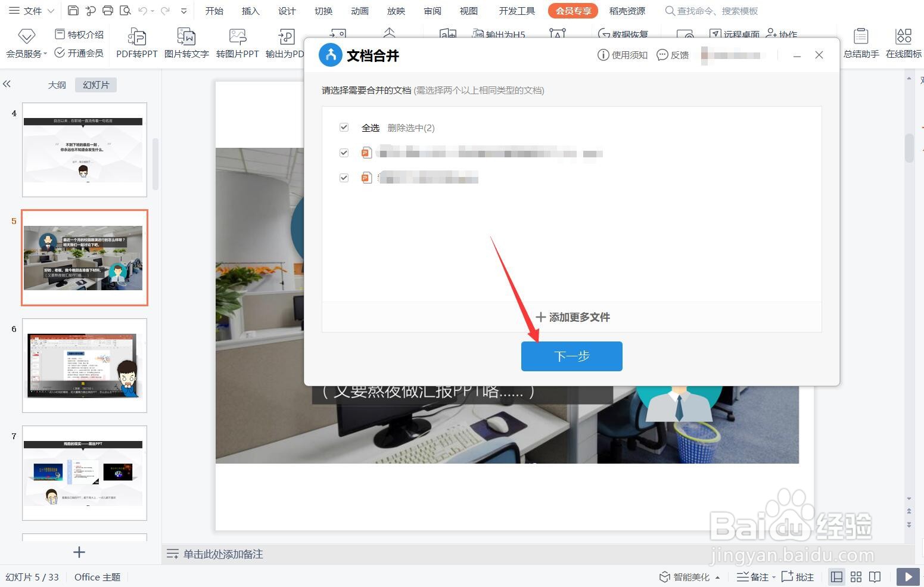924x587 pixels.
Task: Click the Undo arrow icon
Action: [142, 11]
